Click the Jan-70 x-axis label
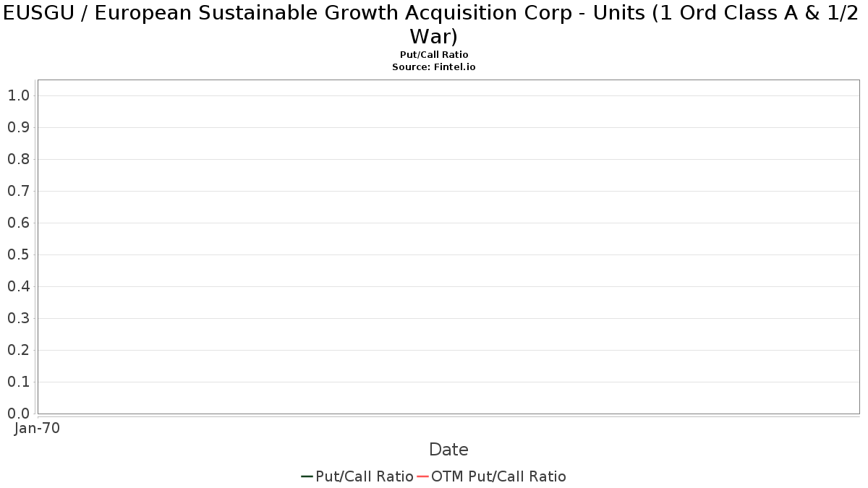The height and width of the screenshot is (488, 868). [38, 428]
